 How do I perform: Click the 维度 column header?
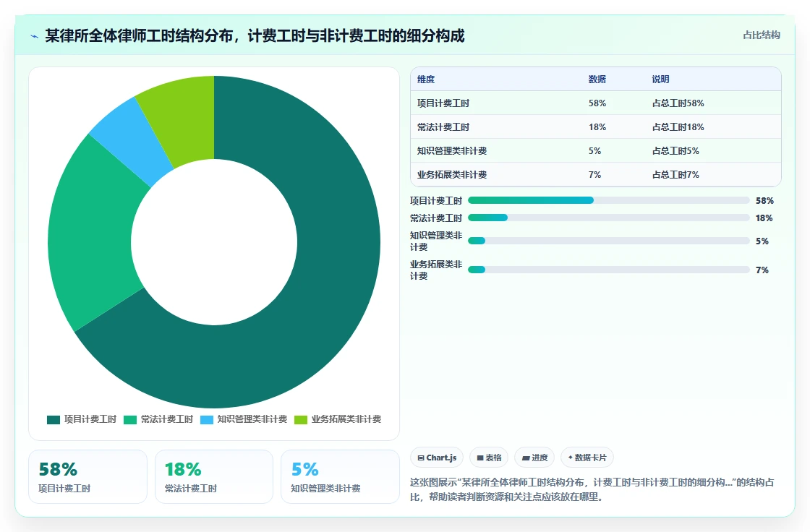click(x=426, y=79)
